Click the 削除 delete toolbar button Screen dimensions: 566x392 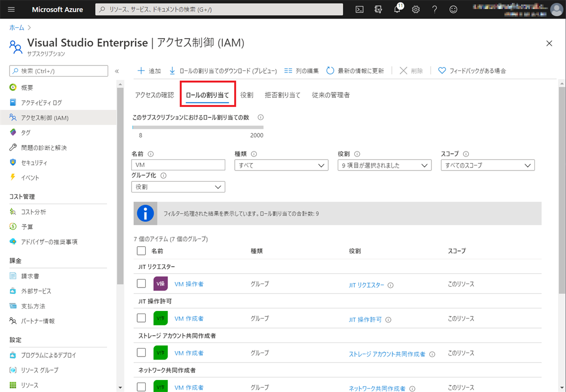pos(411,70)
